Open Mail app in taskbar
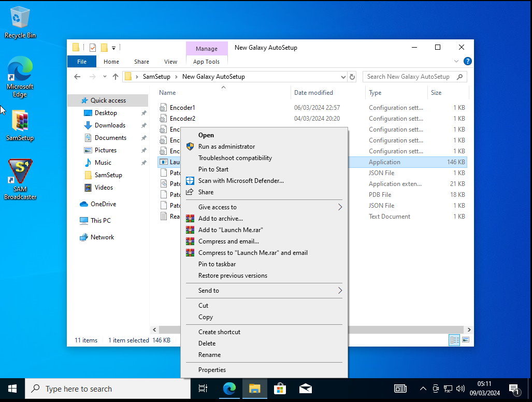This screenshot has width=532, height=402. pos(305,389)
